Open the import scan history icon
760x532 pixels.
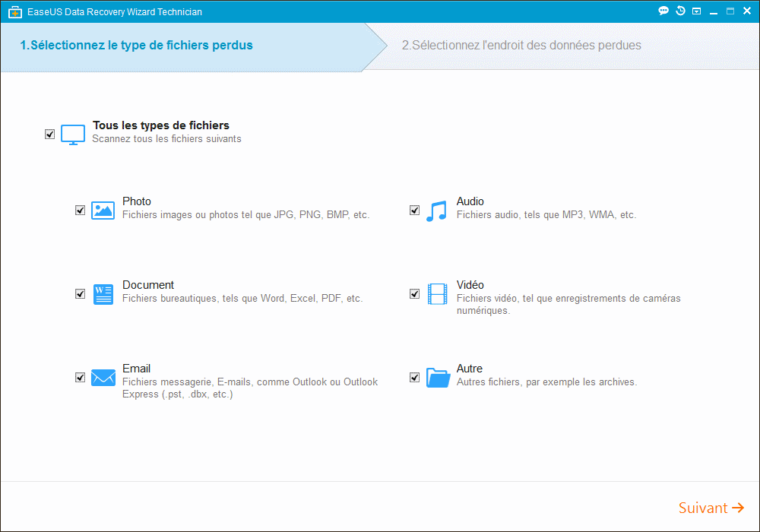click(680, 11)
